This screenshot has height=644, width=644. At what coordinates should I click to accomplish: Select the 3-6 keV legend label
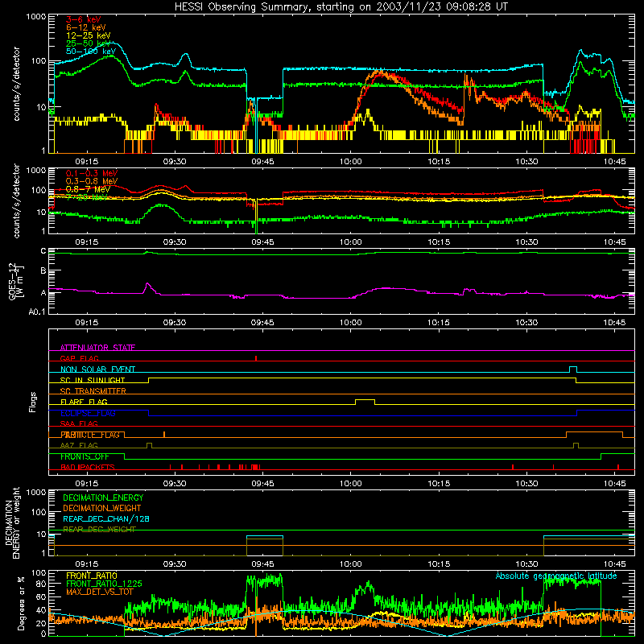pos(83,19)
